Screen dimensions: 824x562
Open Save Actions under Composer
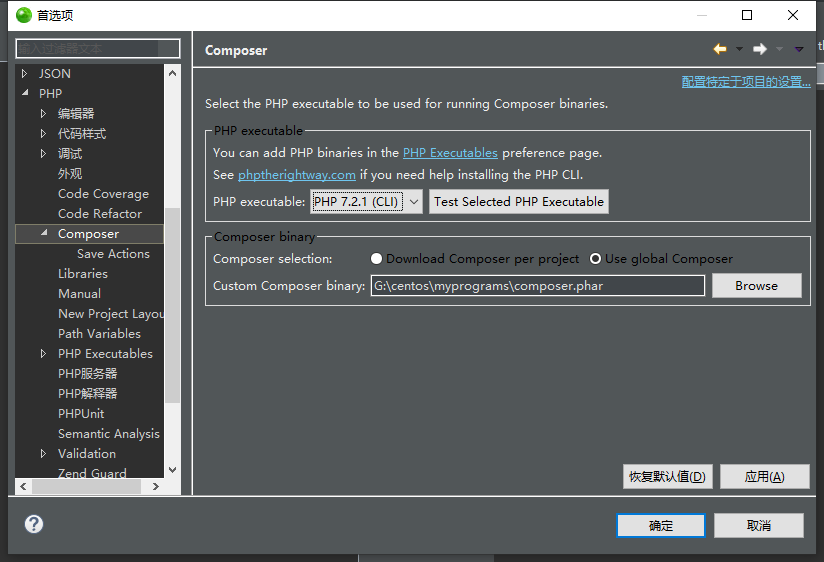coord(113,254)
